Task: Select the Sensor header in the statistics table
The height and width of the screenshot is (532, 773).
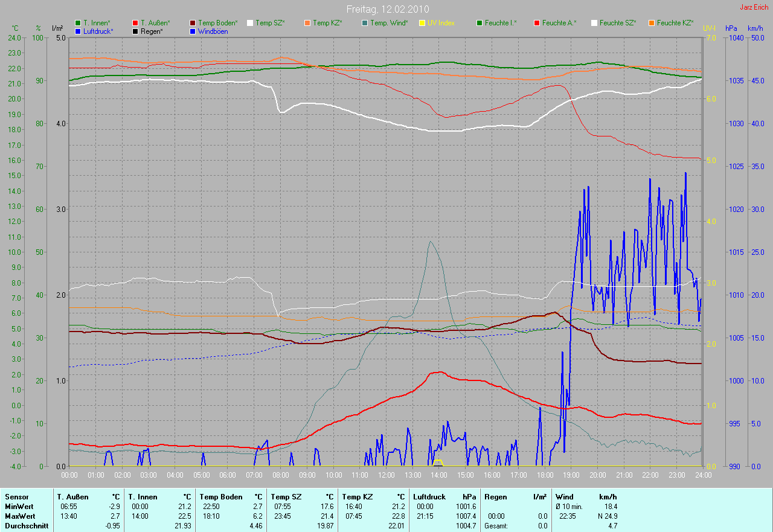Action: tap(16, 497)
